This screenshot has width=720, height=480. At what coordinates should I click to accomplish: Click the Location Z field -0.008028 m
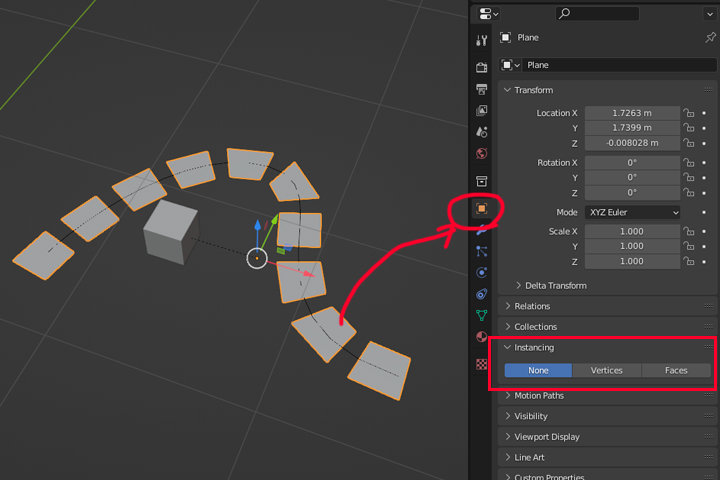click(x=632, y=143)
